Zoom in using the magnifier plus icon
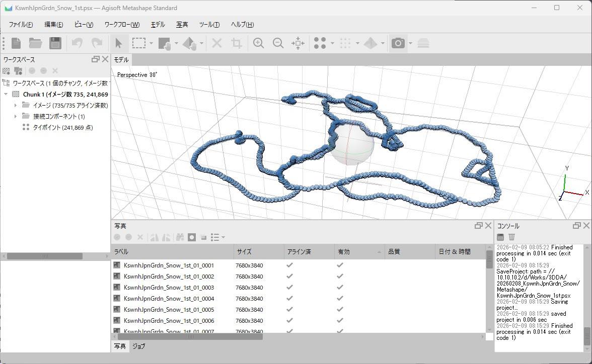 [x=259, y=43]
